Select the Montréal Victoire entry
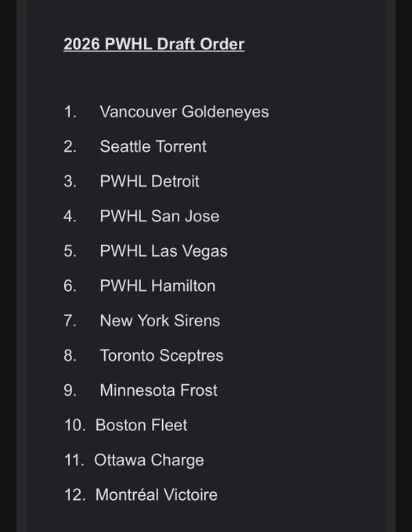The width and height of the screenshot is (412, 532). point(156,495)
